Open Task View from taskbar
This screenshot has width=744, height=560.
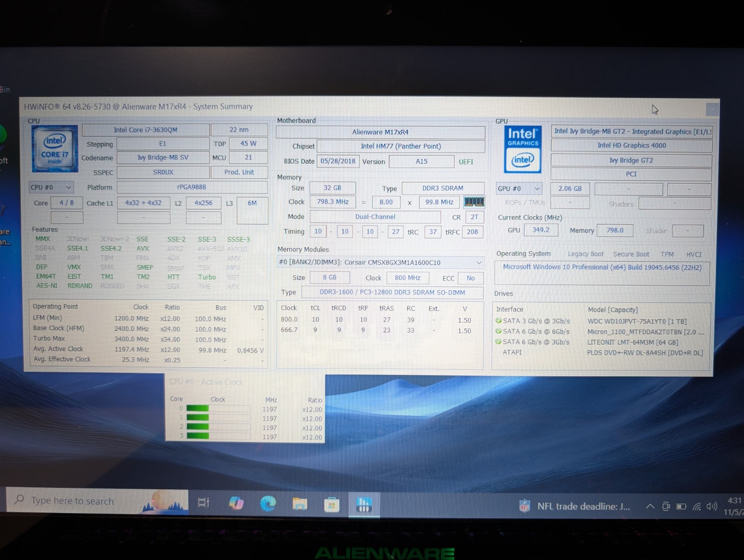tap(204, 503)
